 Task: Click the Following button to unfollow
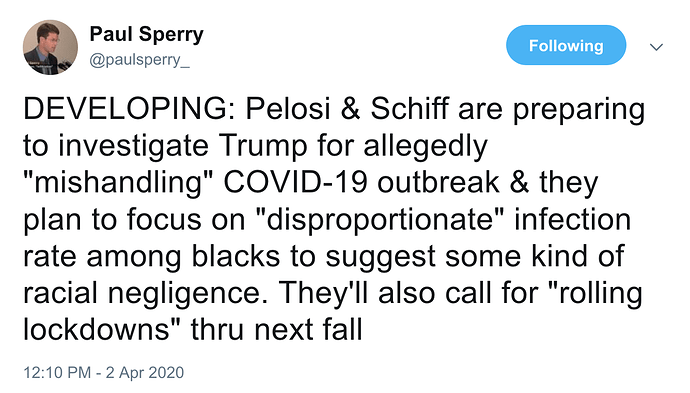tap(566, 45)
